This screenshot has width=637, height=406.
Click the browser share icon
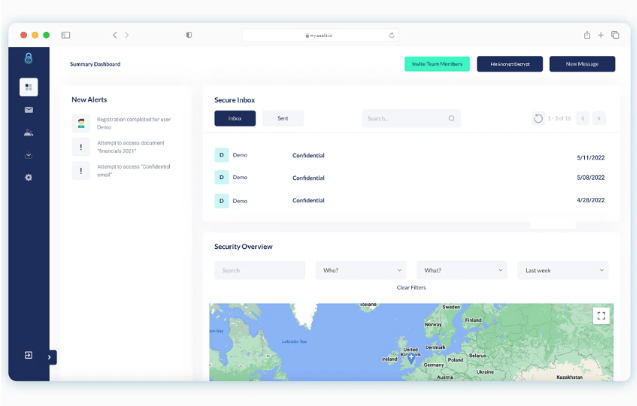point(587,35)
